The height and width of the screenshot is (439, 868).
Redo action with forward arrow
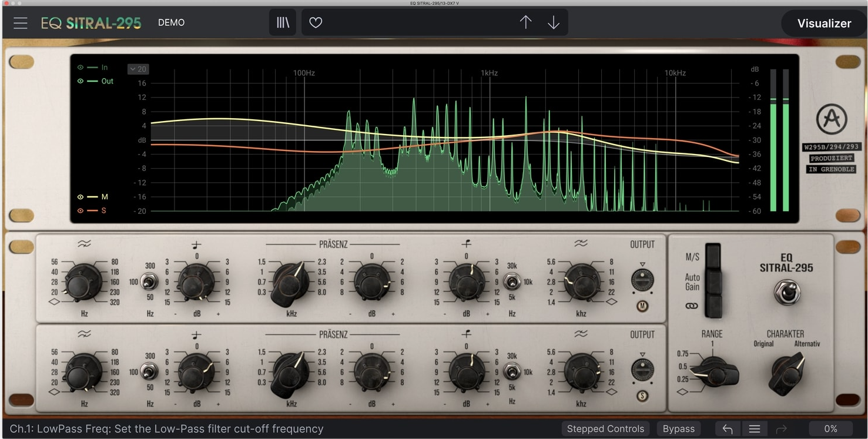pyautogui.click(x=782, y=429)
